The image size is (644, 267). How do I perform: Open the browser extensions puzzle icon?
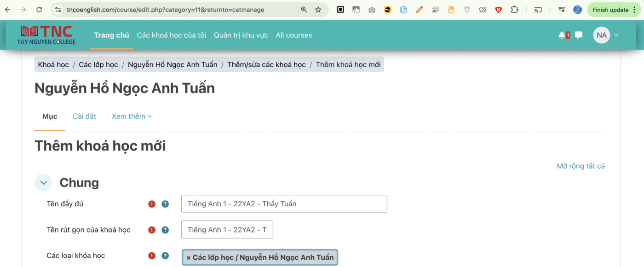pos(515,10)
